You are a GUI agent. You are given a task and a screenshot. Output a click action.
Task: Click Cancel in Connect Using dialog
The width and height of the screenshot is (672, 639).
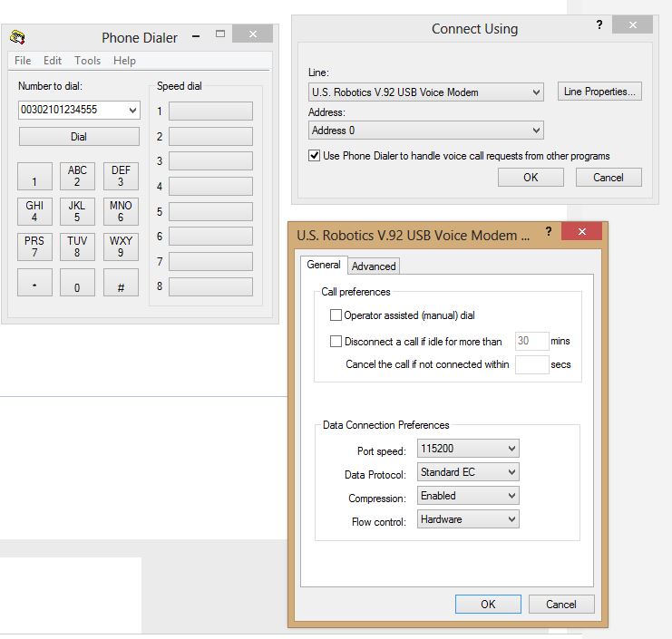coord(609,178)
